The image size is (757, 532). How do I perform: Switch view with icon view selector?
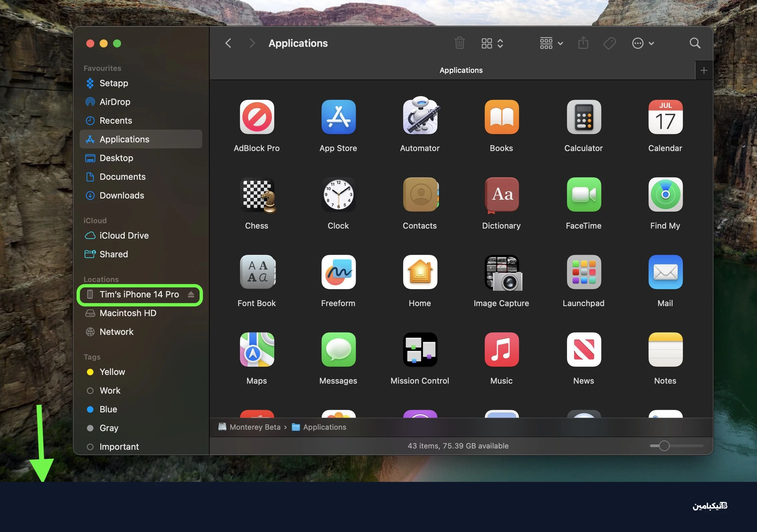pyautogui.click(x=492, y=43)
